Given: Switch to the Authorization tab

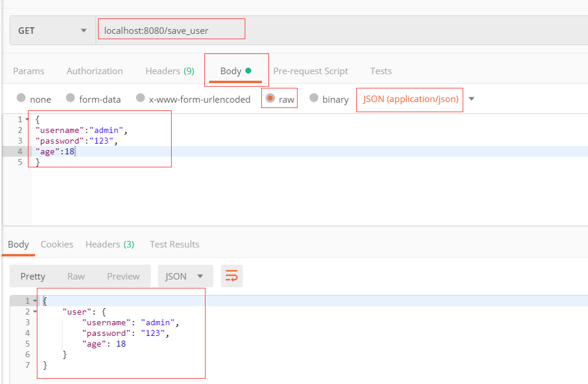Looking at the screenshot, I should (x=94, y=71).
